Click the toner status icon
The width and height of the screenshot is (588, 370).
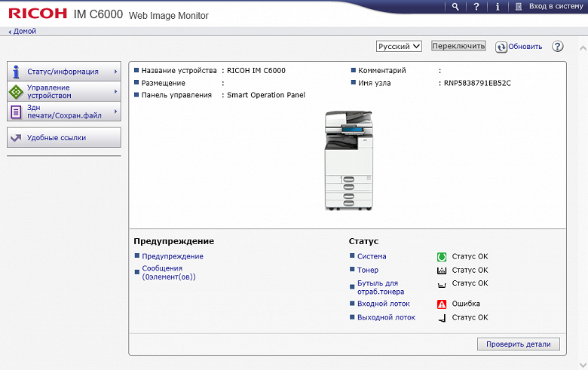[x=442, y=271]
